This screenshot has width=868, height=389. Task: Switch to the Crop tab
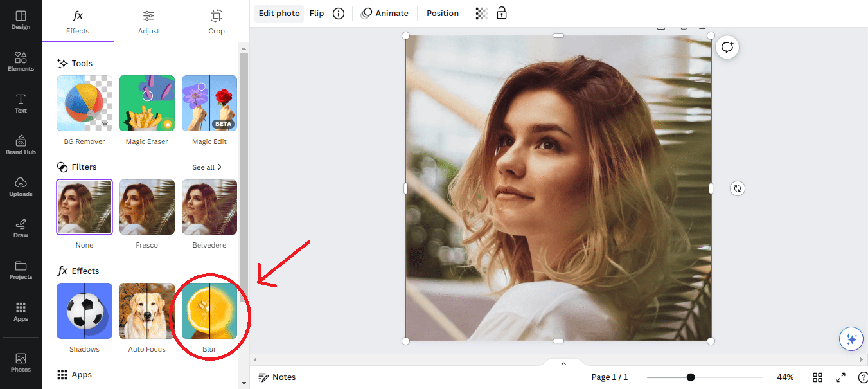(216, 23)
